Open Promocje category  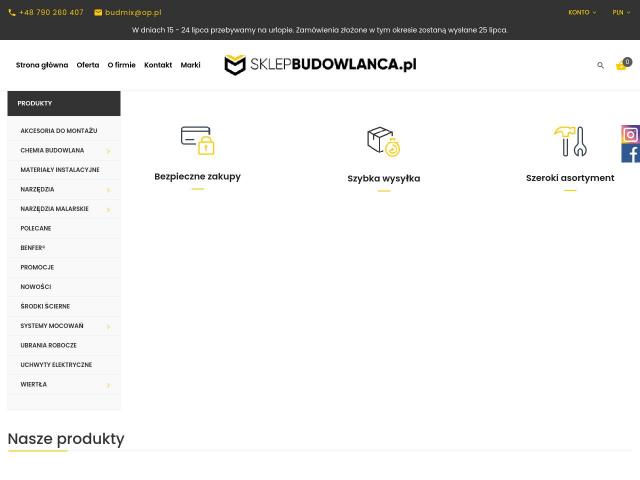point(37,267)
